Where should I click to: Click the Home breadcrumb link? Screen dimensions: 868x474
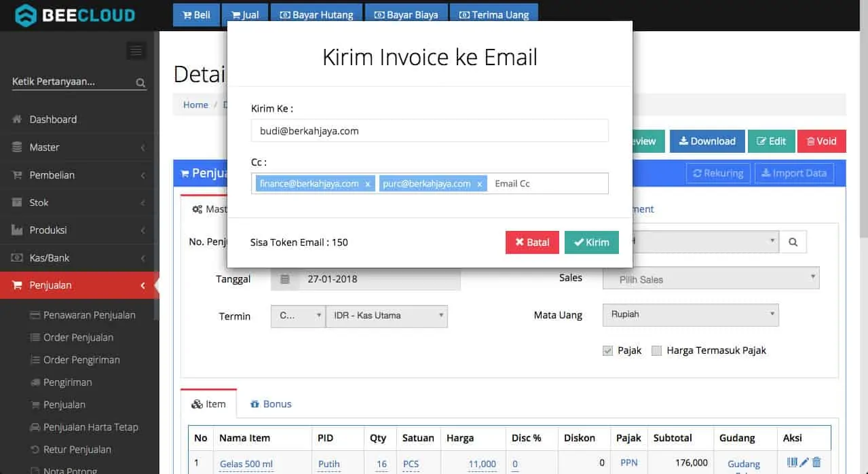(195, 105)
